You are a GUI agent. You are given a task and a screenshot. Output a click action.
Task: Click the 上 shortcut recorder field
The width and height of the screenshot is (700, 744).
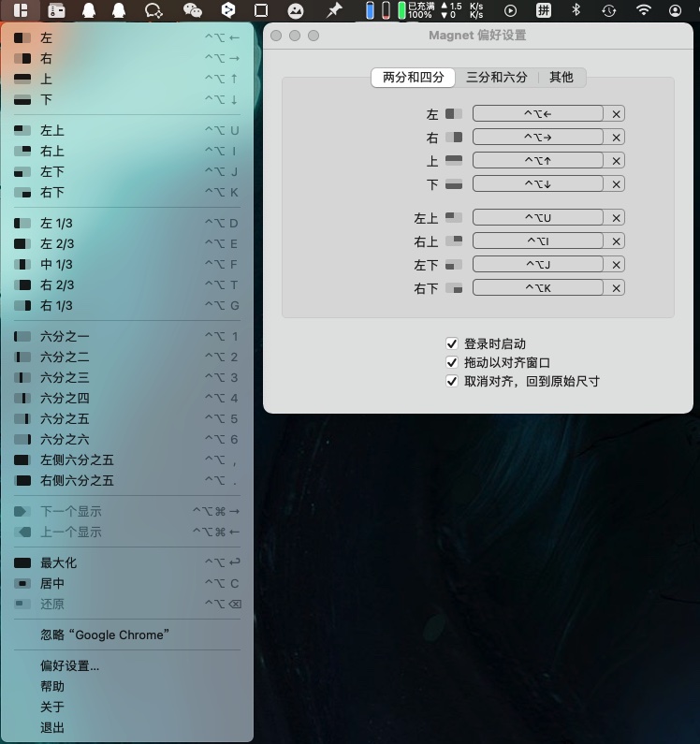(538, 160)
